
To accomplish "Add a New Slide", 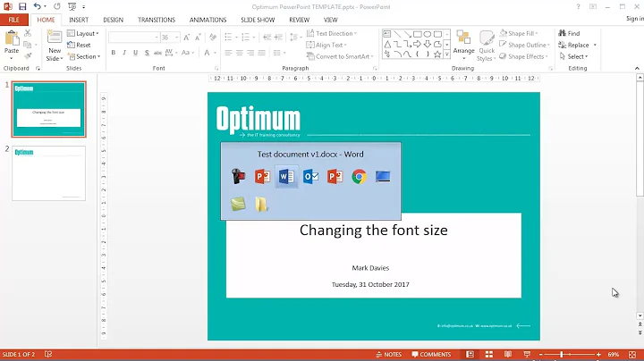I will (55, 46).
